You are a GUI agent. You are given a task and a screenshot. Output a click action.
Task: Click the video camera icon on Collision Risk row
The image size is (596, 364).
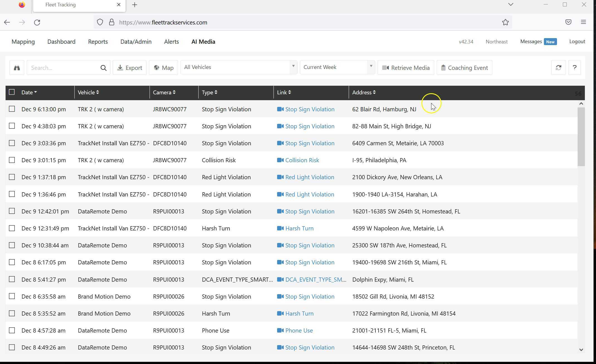pos(280,160)
